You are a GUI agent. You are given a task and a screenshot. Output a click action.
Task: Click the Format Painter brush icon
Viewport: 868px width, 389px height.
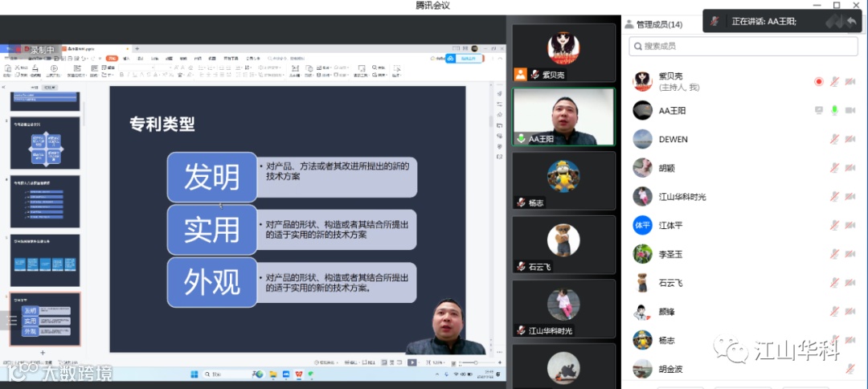[35, 68]
